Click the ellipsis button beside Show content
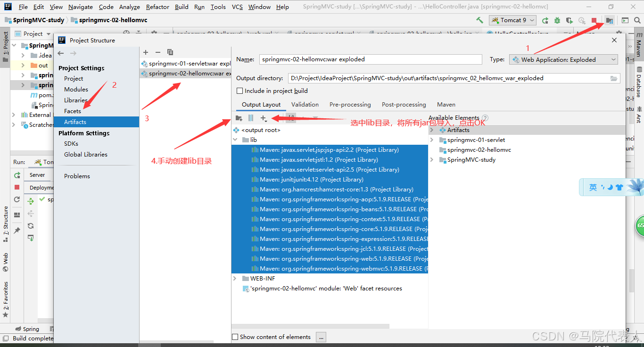 click(x=321, y=337)
